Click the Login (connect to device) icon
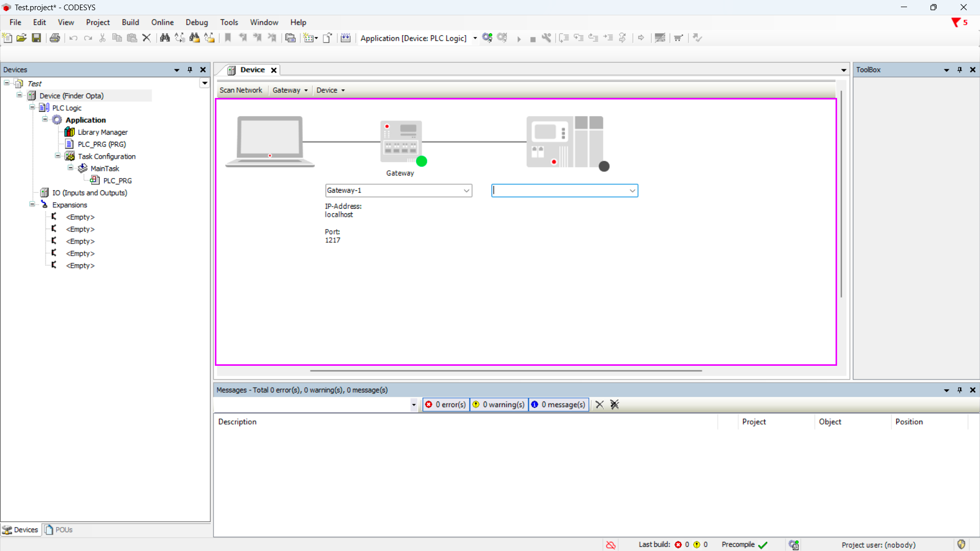Image resolution: width=980 pixels, height=551 pixels. coord(487,38)
